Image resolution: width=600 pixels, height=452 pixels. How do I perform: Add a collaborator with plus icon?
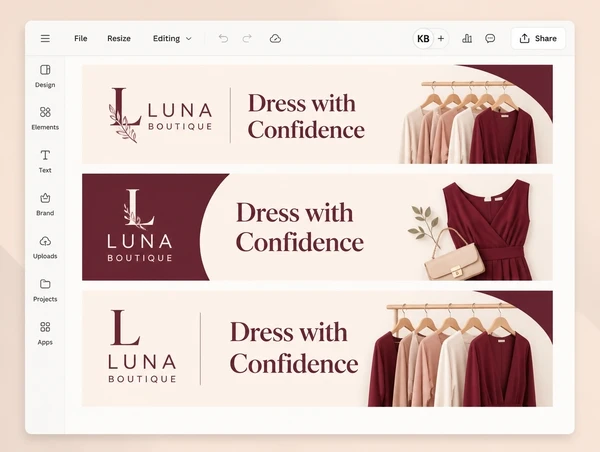point(441,38)
